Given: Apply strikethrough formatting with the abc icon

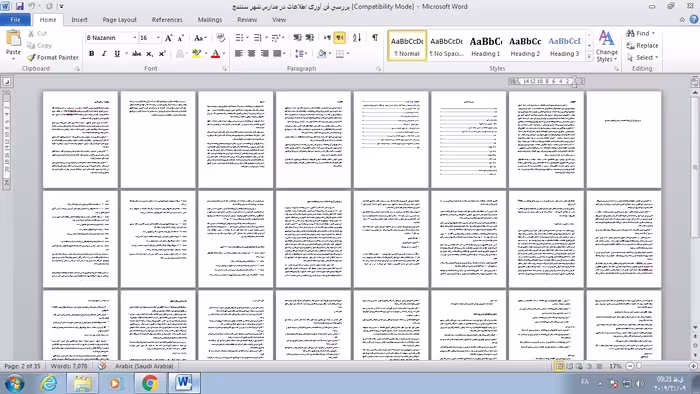Looking at the screenshot, I should coord(137,54).
